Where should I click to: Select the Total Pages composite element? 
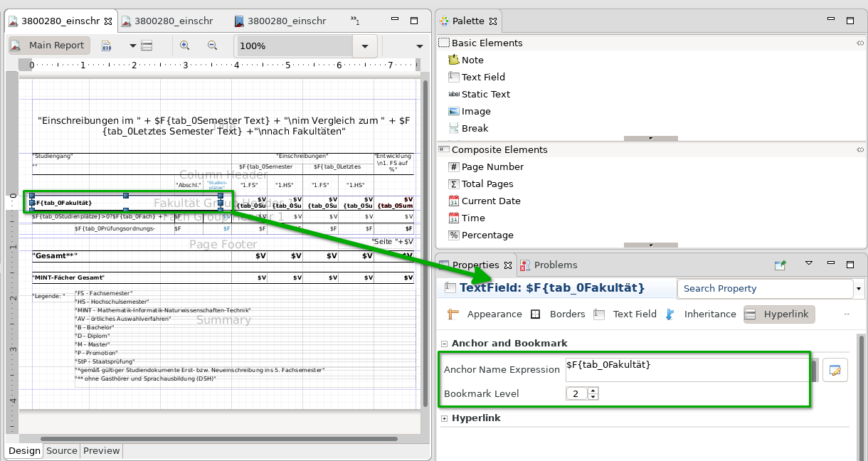click(481, 184)
